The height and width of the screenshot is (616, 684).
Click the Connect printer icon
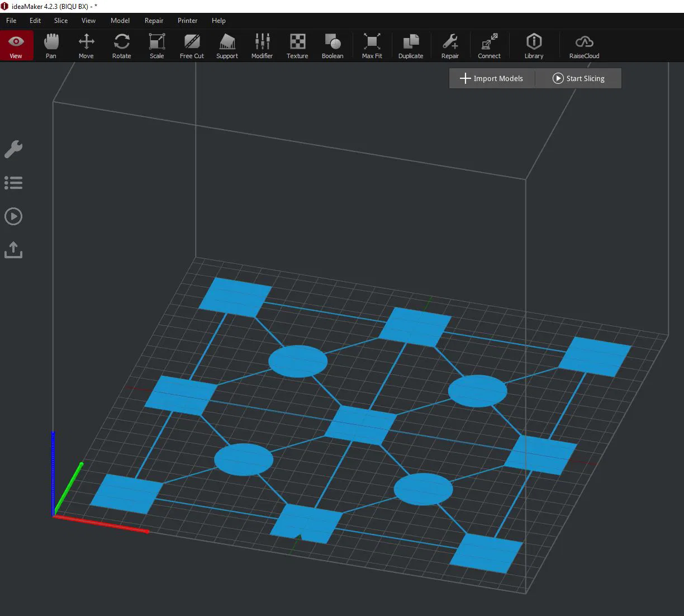coord(489,45)
